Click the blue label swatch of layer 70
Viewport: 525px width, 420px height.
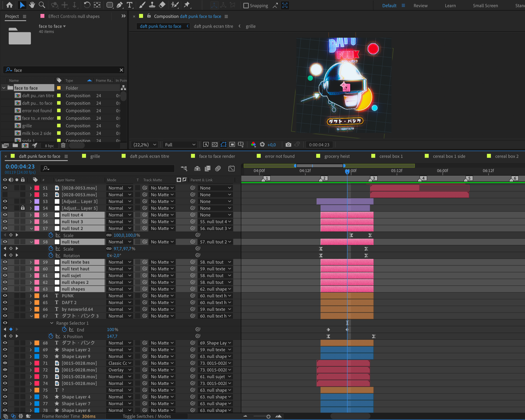[x=37, y=356]
